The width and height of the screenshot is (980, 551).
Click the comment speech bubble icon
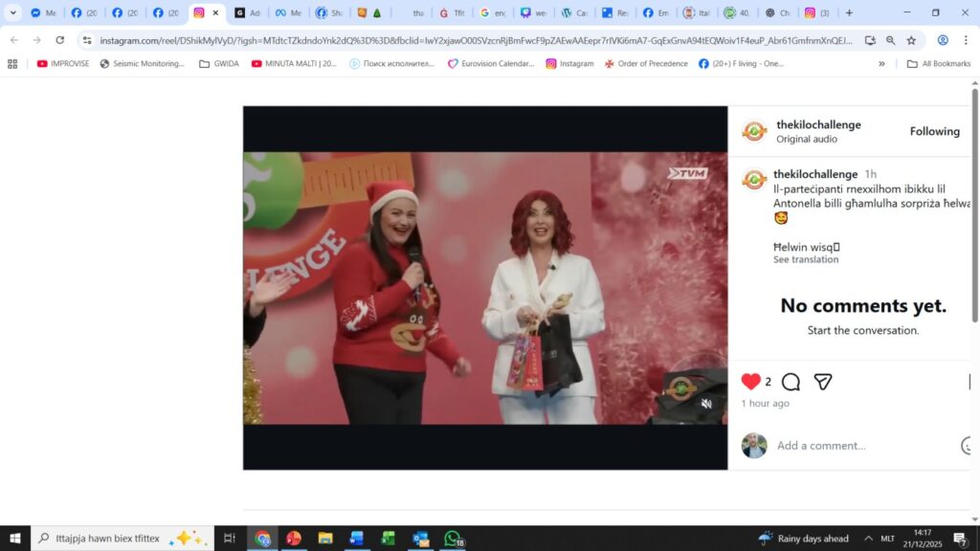coord(791,382)
